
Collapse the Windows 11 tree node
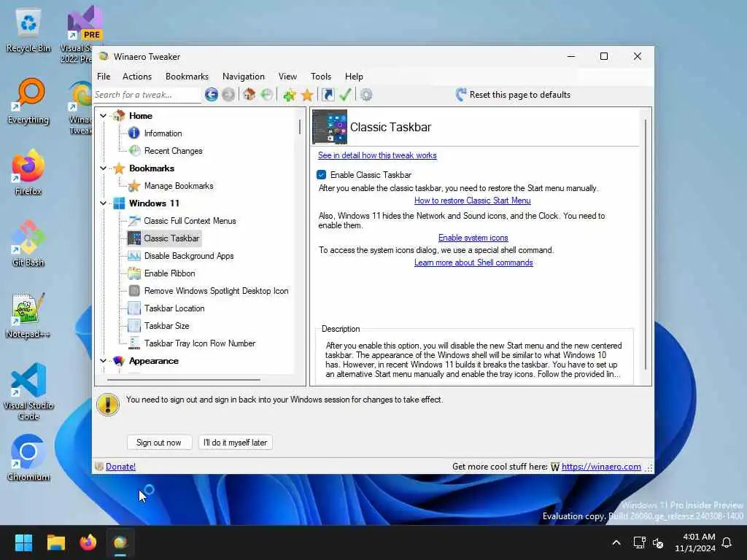click(103, 203)
